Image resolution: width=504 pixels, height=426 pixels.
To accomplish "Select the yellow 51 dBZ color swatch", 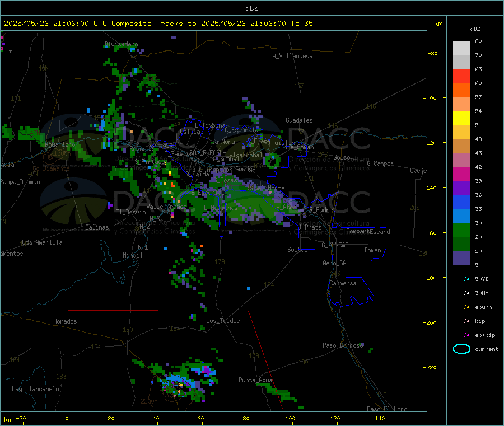I will pos(461,118).
